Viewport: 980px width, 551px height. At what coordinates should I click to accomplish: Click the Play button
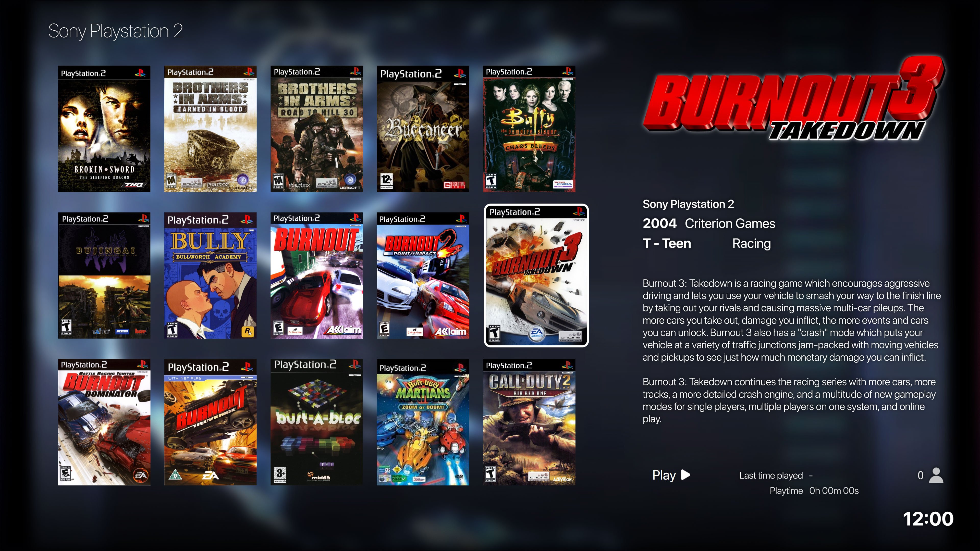click(x=671, y=475)
